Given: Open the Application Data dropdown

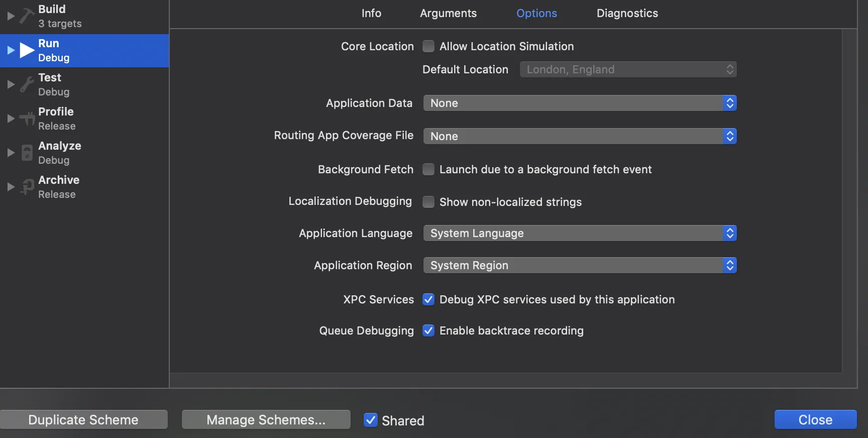Looking at the screenshot, I should [580, 103].
